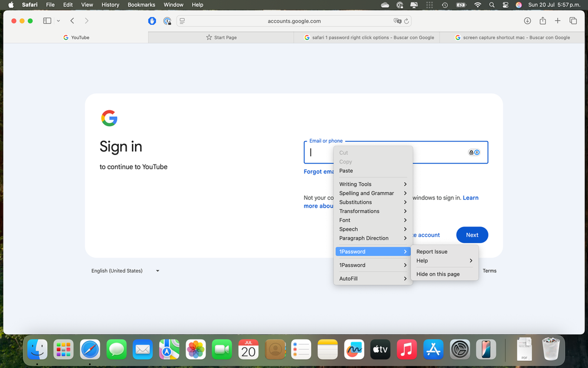Click the 1Password toolbar extension icon
This screenshot has width=588, height=368.
pos(167,21)
